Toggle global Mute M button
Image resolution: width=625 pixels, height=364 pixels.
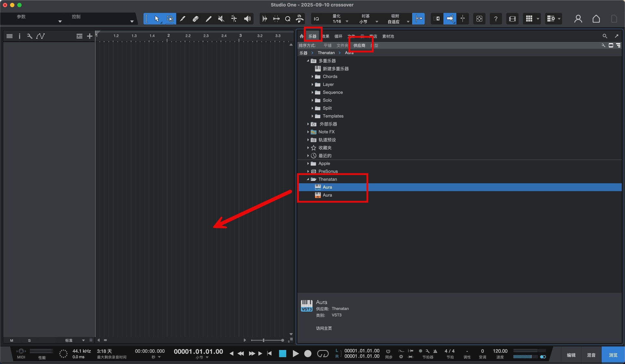[x=12, y=341]
